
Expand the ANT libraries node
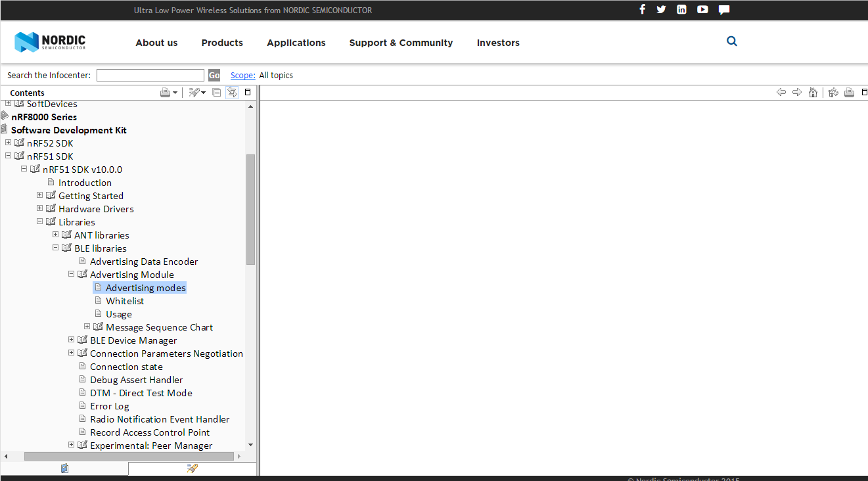55,235
